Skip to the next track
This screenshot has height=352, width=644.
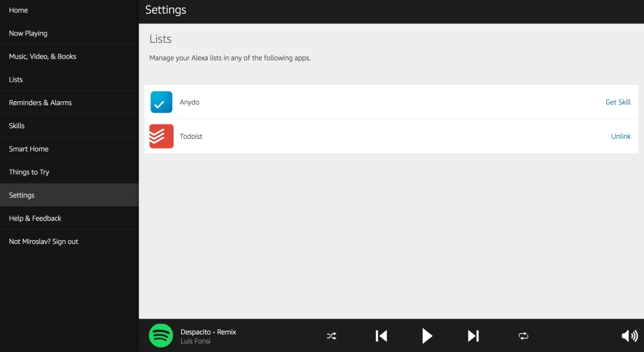[474, 336]
